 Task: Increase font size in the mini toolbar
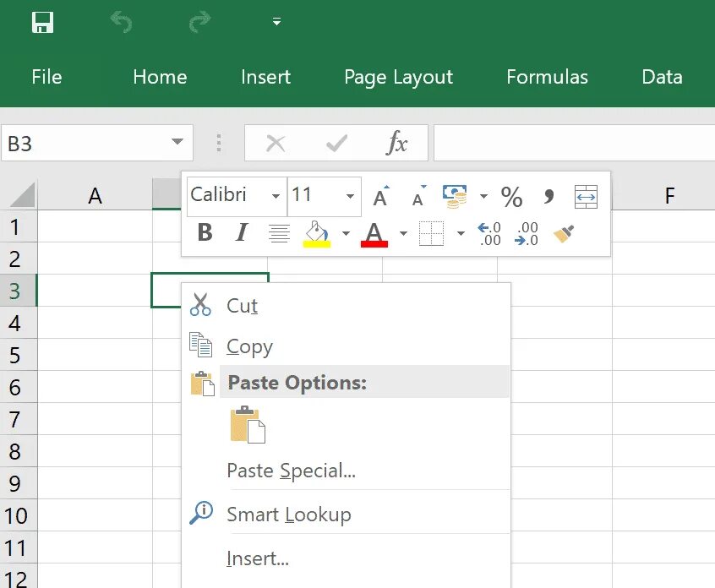pos(381,197)
